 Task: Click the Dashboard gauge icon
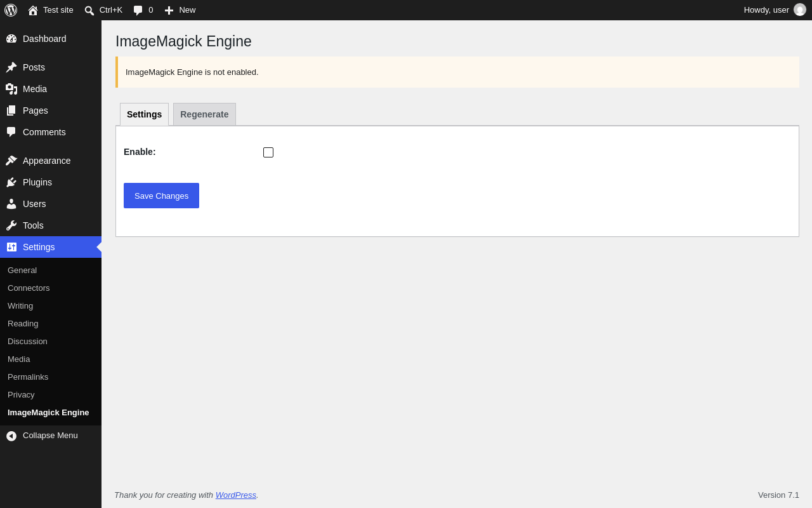tap(11, 39)
